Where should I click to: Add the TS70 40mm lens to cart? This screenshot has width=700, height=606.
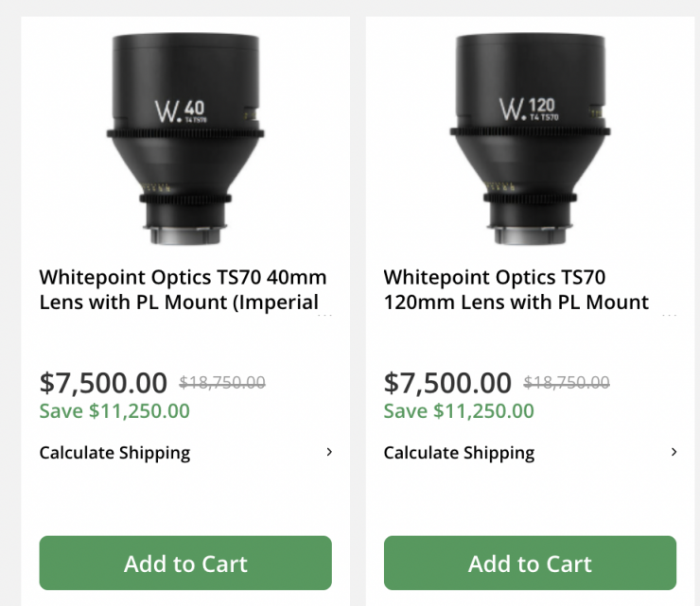tap(185, 563)
